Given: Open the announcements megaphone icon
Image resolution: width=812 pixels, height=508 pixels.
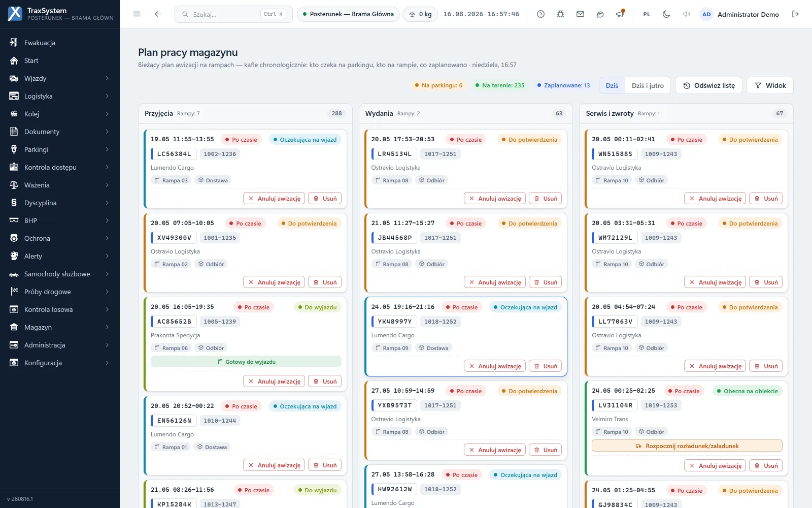Looking at the screenshot, I should tap(620, 14).
